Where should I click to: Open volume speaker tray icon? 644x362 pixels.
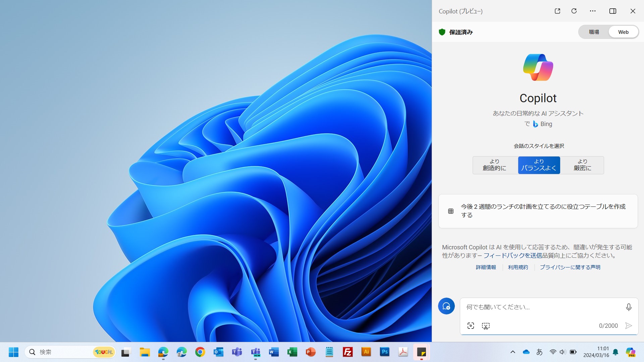pyautogui.click(x=563, y=352)
